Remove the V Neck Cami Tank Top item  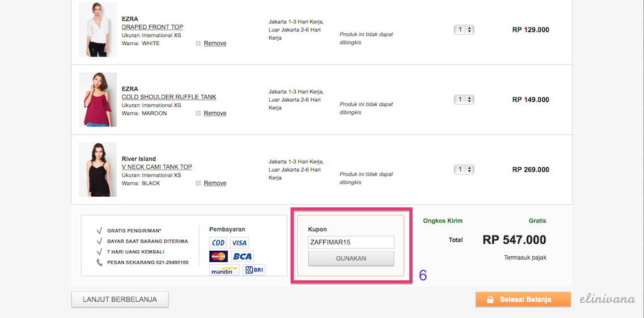215,183
